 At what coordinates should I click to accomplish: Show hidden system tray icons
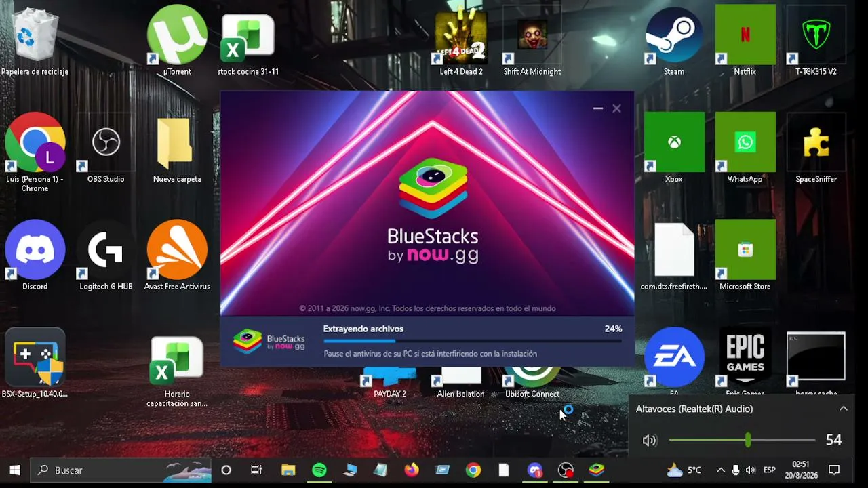tap(720, 470)
